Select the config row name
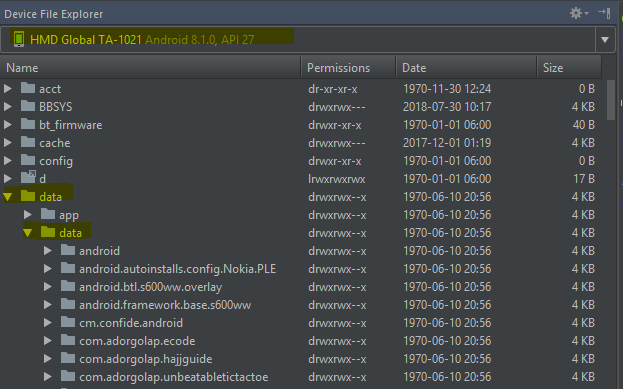Image resolution: width=623 pixels, height=389 pixels. (56, 161)
